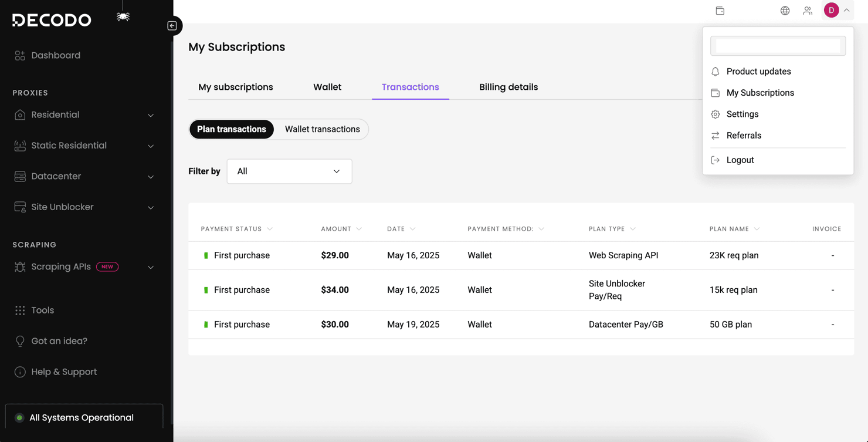Sort by Payment Status column
The width and height of the screenshot is (868, 442).
click(x=236, y=229)
